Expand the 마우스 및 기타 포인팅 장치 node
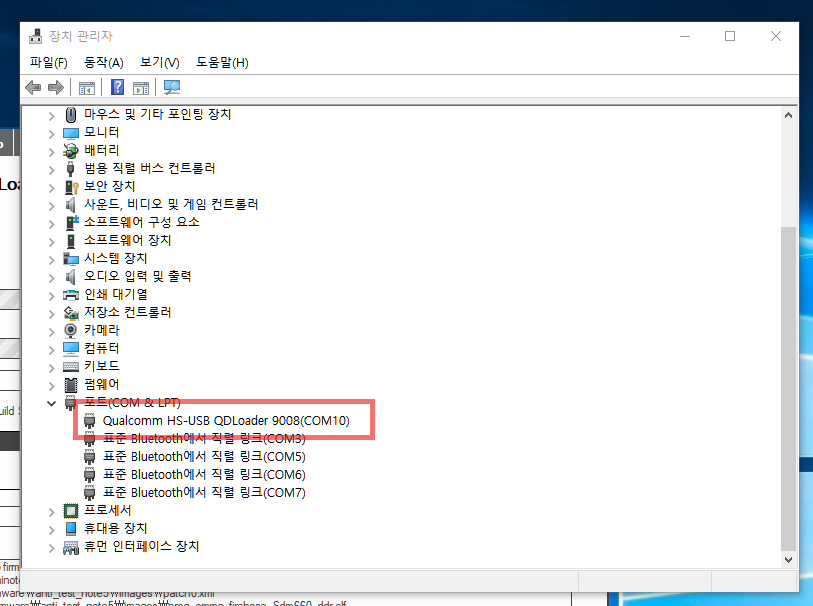813x606 pixels. [x=51, y=116]
